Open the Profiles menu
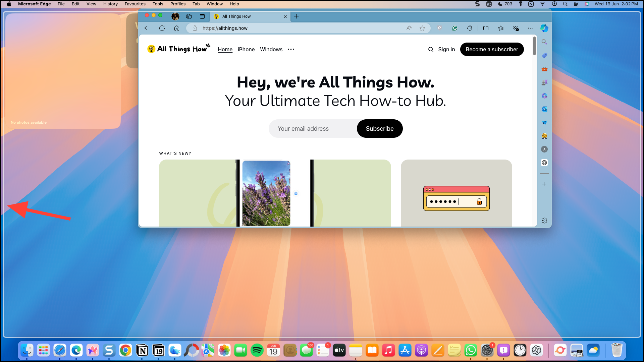644x362 pixels. (x=178, y=4)
